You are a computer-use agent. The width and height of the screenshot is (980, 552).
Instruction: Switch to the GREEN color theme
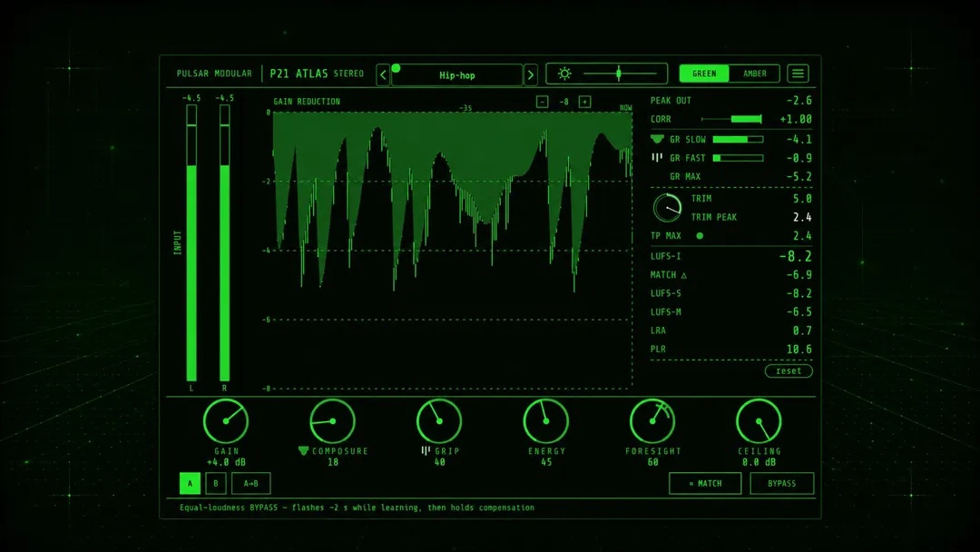point(704,74)
